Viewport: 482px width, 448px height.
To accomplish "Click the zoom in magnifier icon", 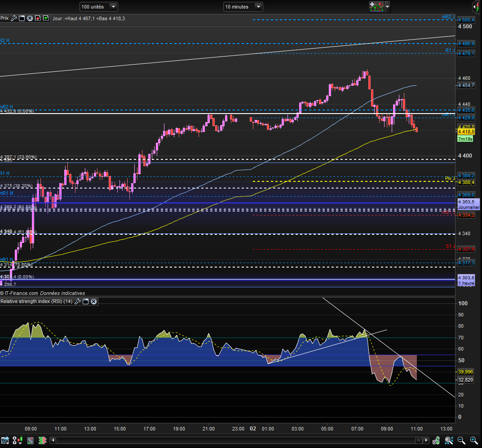I will click(x=473, y=440).
